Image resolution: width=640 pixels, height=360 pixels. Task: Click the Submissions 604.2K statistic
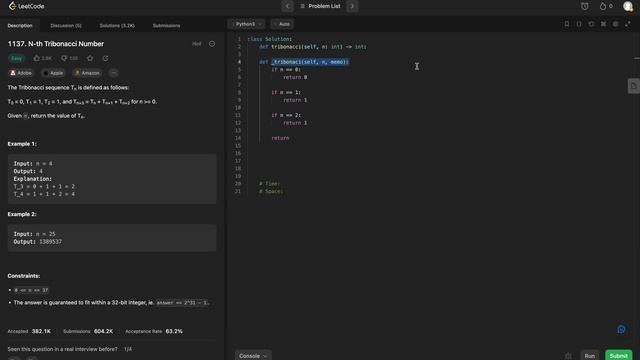pos(88,331)
